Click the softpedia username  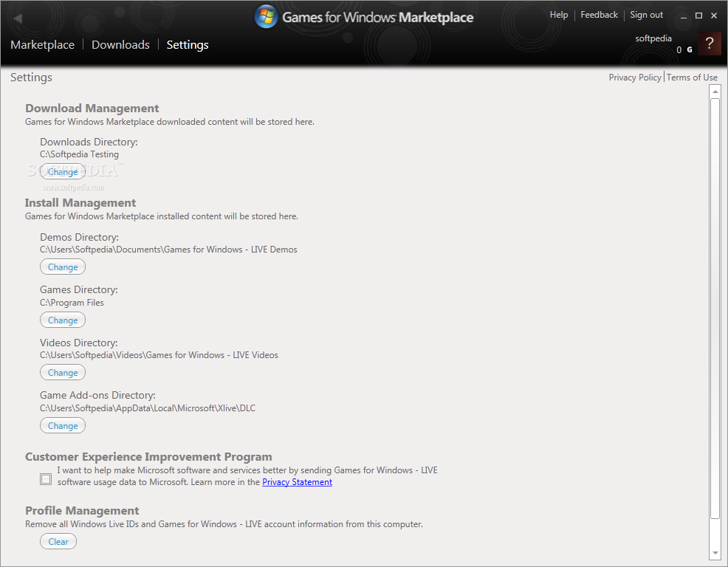point(653,38)
